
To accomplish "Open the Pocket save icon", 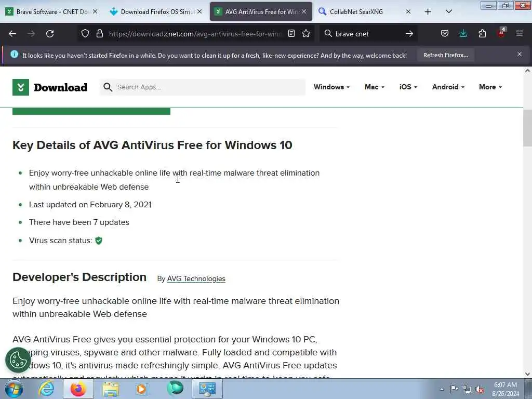I will point(445,34).
